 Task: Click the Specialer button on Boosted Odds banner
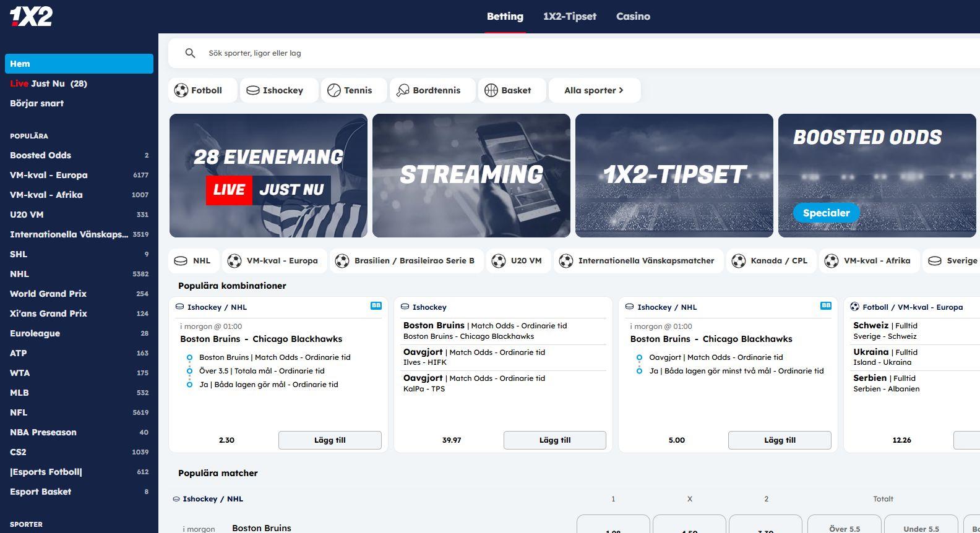pyautogui.click(x=827, y=213)
